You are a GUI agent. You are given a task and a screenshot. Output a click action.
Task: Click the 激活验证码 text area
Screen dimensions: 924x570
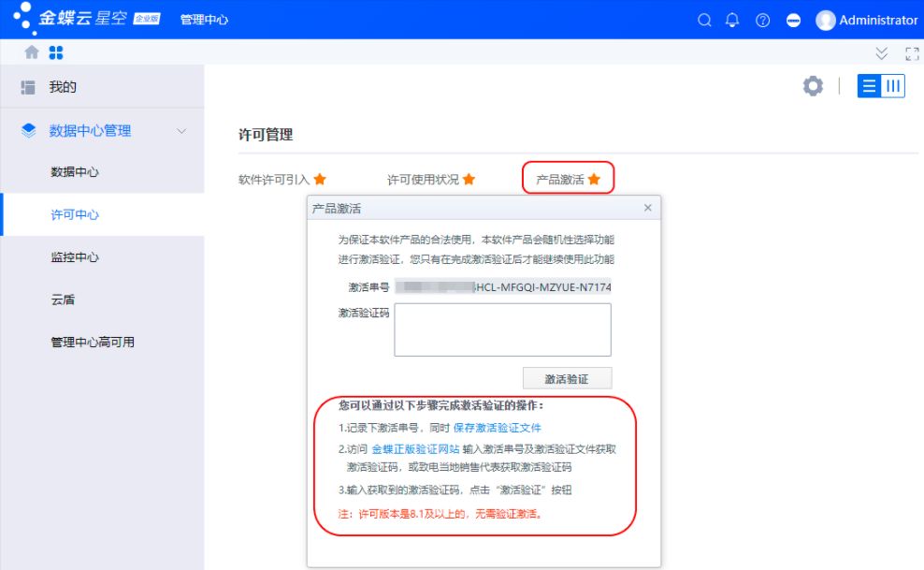click(502, 329)
